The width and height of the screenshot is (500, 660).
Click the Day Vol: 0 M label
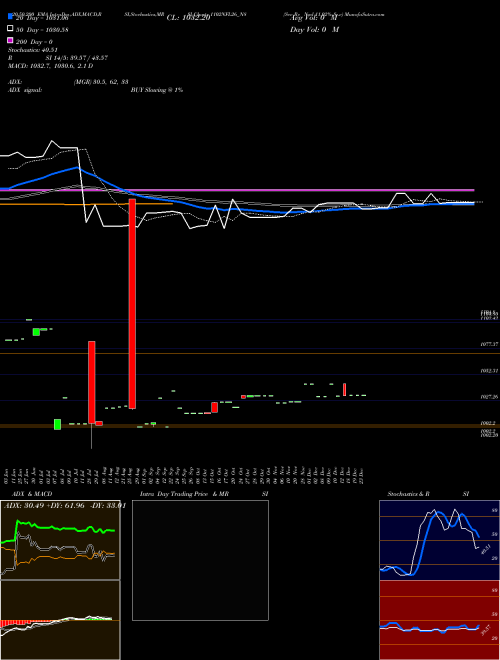click(314, 29)
